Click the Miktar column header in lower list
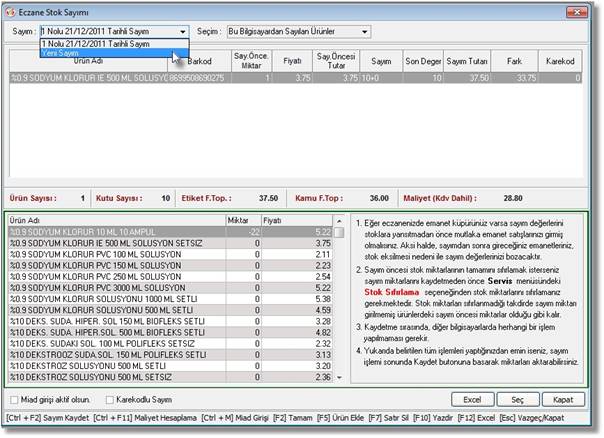This screenshot has width=604, height=438. [237, 218]
